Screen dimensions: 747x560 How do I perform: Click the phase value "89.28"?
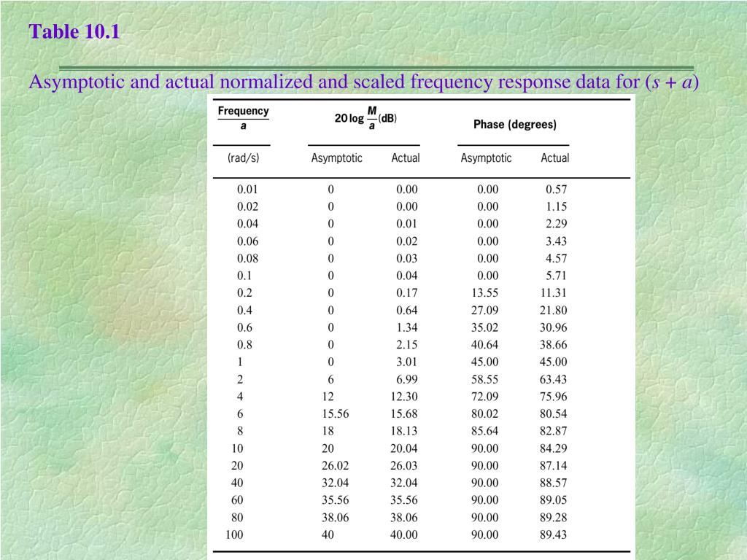pos(554,517)
